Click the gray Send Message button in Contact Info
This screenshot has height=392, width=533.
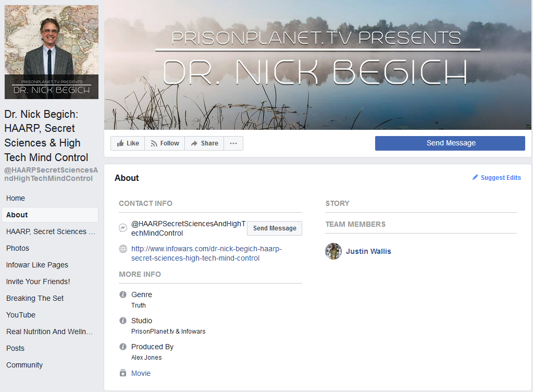(275, 228)
